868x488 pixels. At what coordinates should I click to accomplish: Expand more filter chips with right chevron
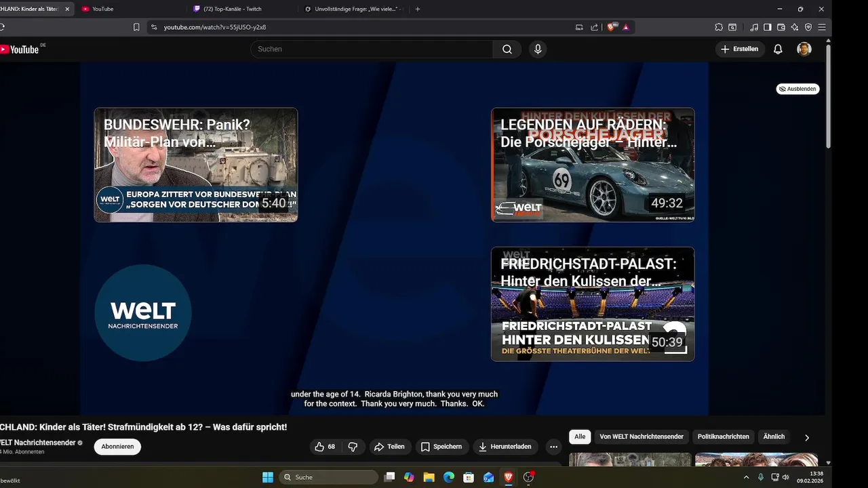[x=807, y=438]
